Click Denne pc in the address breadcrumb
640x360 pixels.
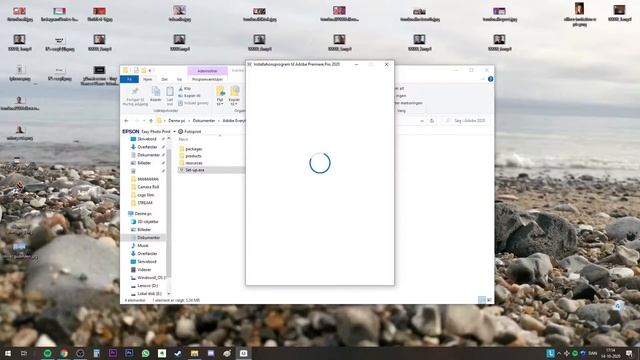point(177,121)
